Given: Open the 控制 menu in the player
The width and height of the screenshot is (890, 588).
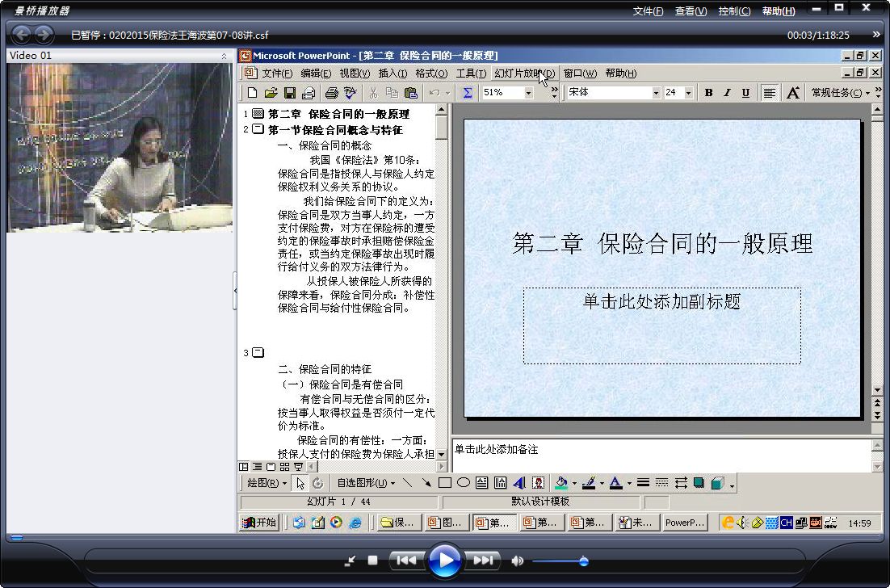Looking at the screenshot, I should tap(734, 11).
